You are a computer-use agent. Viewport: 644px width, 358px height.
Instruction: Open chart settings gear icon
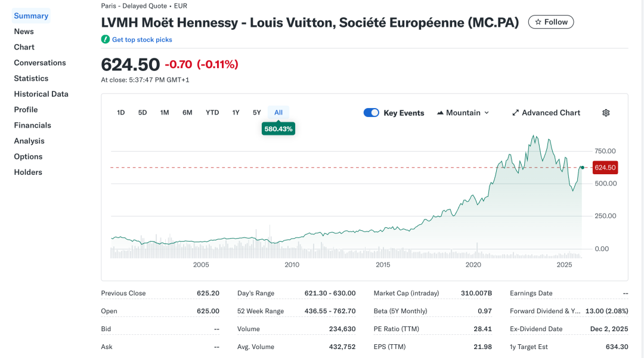pyautogui.click(x=606, y=113)
